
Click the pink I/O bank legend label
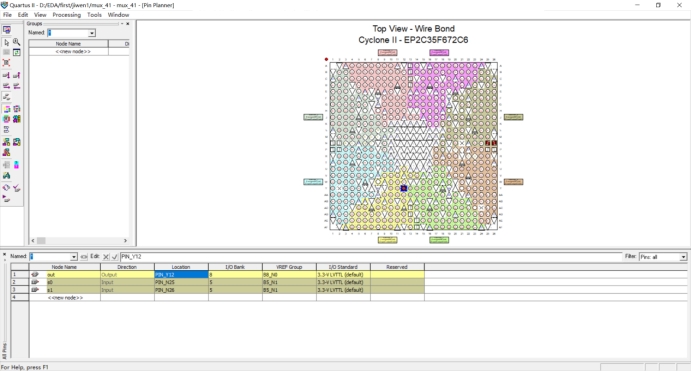tap(387, 52)
